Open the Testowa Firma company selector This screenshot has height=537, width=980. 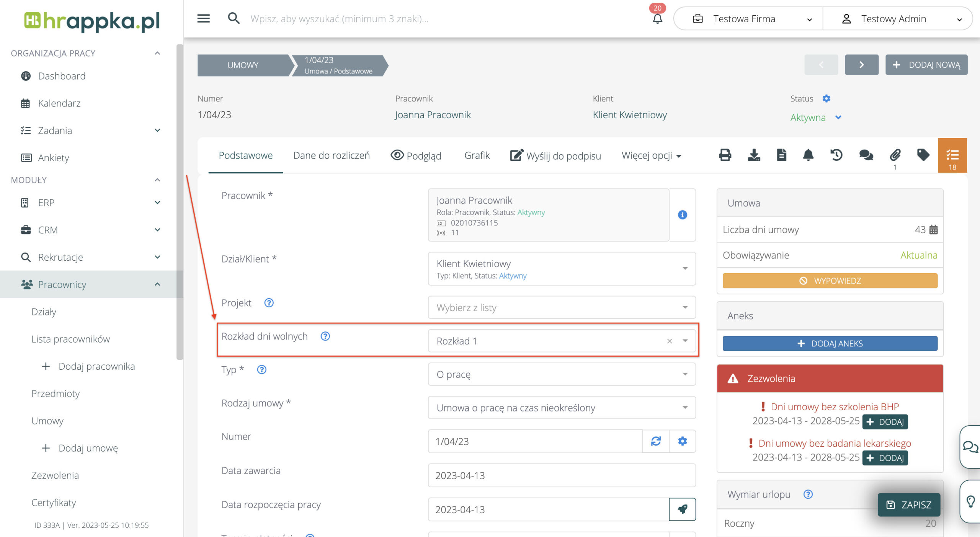click(x=748, y=19)
